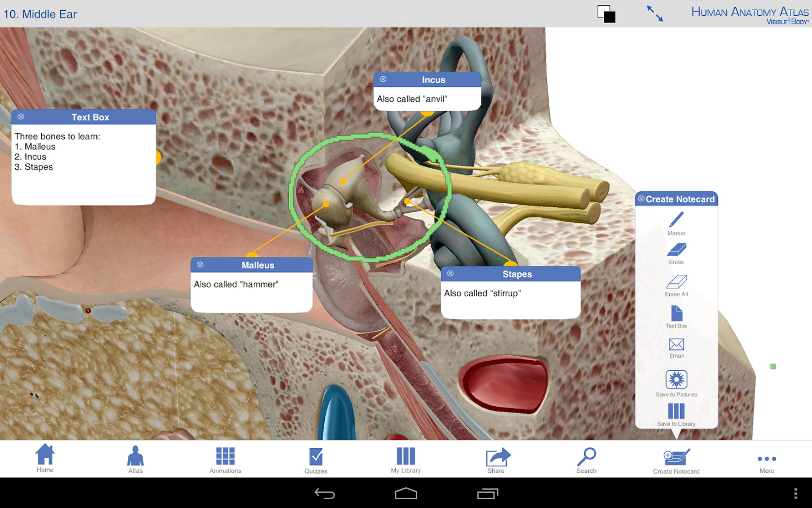
Task: Open the Quizzes section
Action: click(x=316, y=461)
